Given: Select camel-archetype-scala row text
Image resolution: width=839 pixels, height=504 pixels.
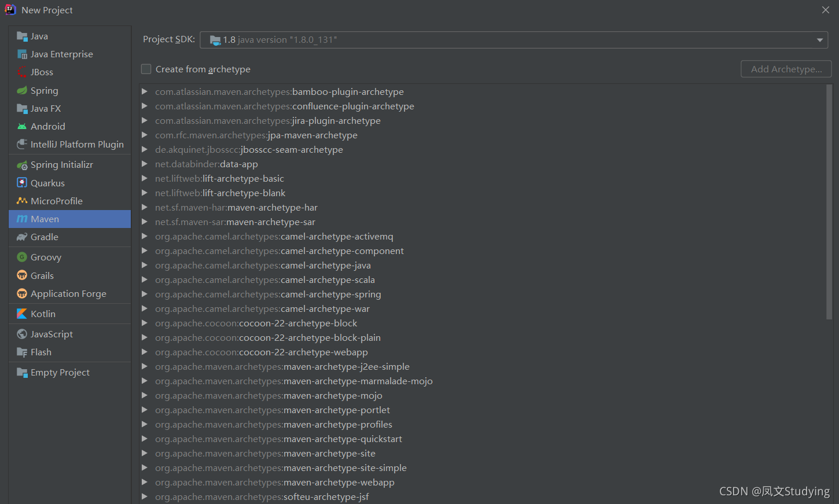Looking at the screenshot, I should point(265,280).
